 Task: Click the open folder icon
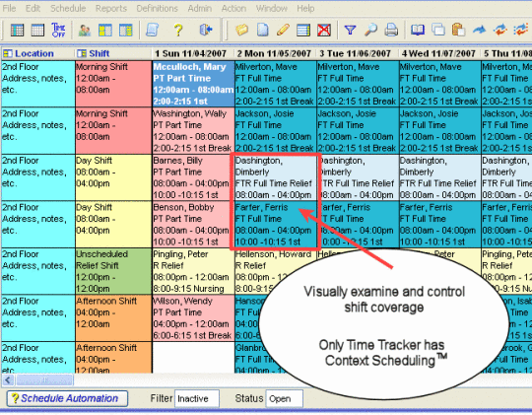pyautogui.click(x=242, y=30)
